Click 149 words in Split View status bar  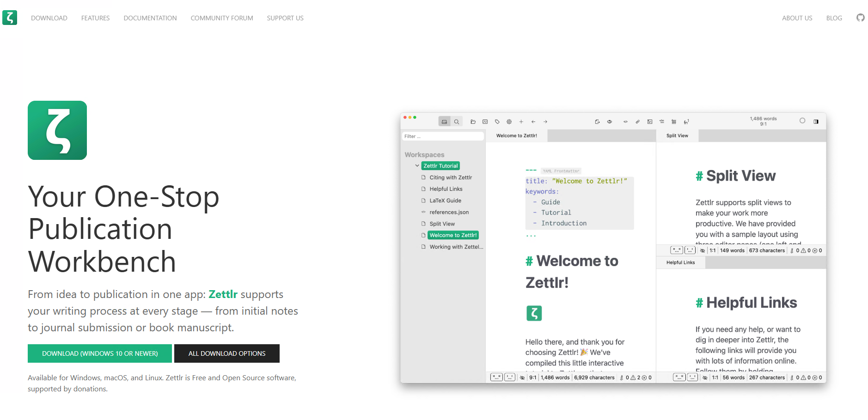click(x=732, y=250)
